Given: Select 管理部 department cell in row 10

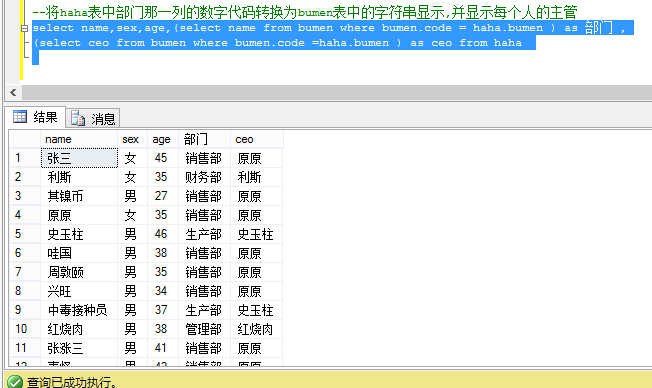Looking at the screenshot, I should click(x=204, y=329).
